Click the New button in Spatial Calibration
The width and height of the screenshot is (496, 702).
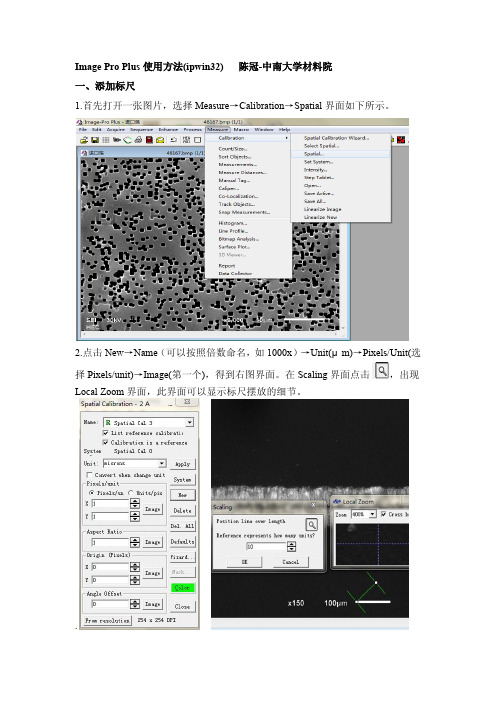tap(183, 495)
